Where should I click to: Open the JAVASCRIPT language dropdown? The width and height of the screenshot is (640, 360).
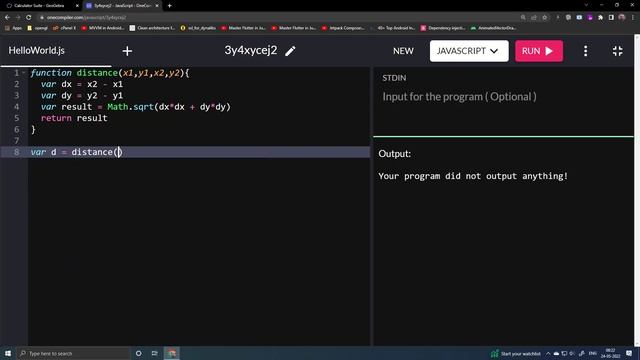pos(469,51)
